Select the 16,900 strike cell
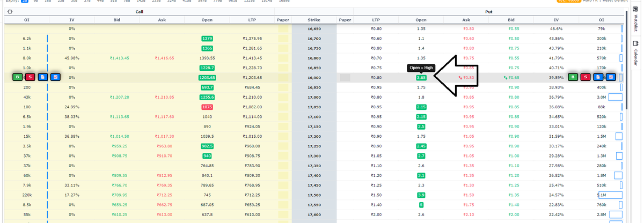The width and height of the screenshot is (644, 223). click(x=314, y=78)
